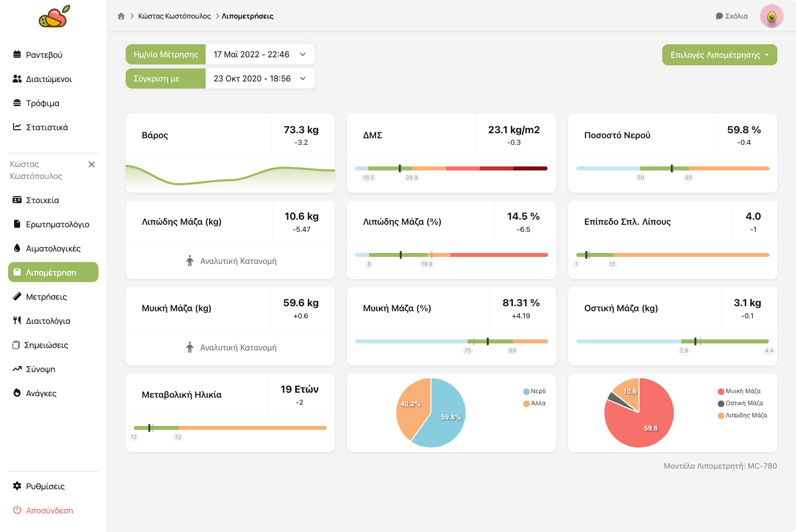Toggle the Οστική Μάζα legend item
This screenshot has width=796, height=532.
(741, 403)
